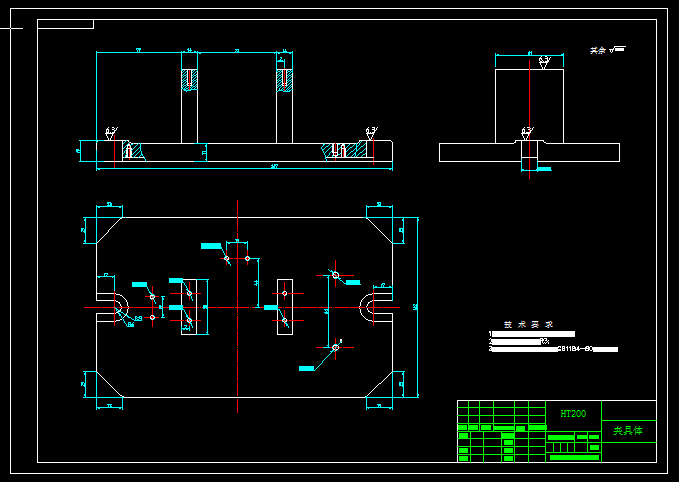Select the hatched section on left pillar top
The height and width of the screenshot is (482, 679).
[189, 80]
